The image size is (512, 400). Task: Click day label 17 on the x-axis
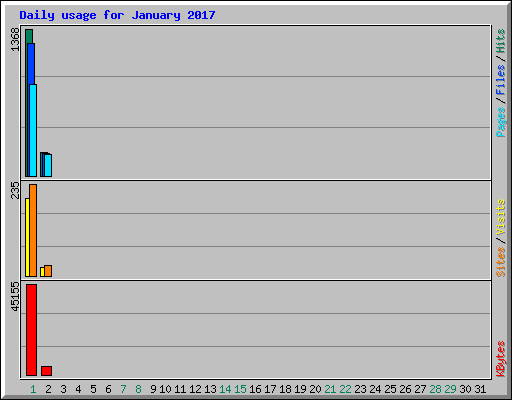pyautogui.click(x=270, y=389)
